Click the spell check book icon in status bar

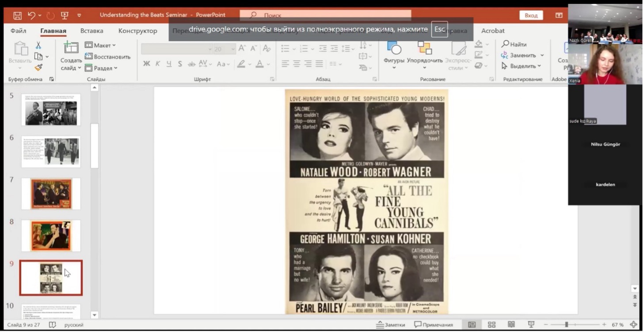coord(52,324)
